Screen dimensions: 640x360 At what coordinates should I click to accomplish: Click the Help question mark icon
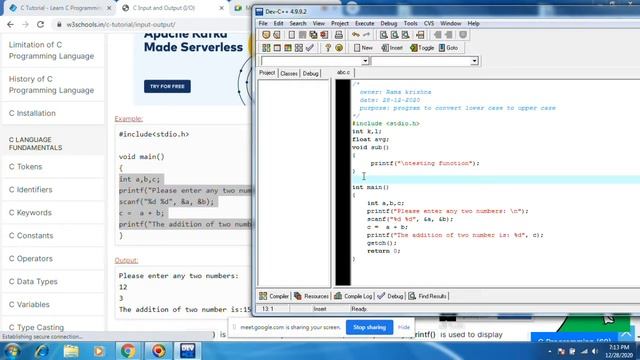[328, 48]
